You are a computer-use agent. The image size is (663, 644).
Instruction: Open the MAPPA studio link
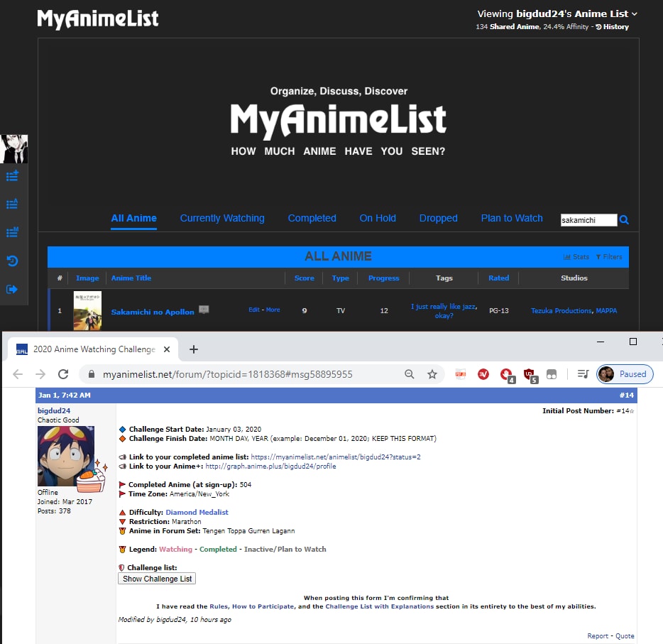coord(606,311)
